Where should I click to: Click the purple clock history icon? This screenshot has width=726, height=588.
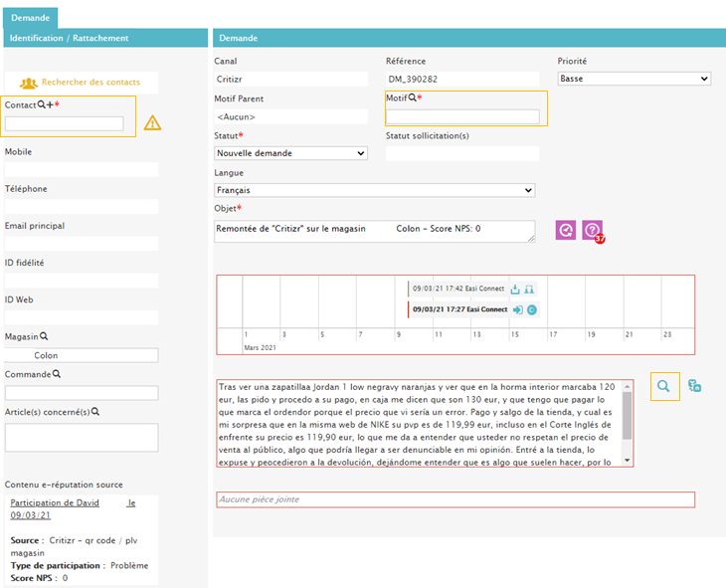[565, 231]
